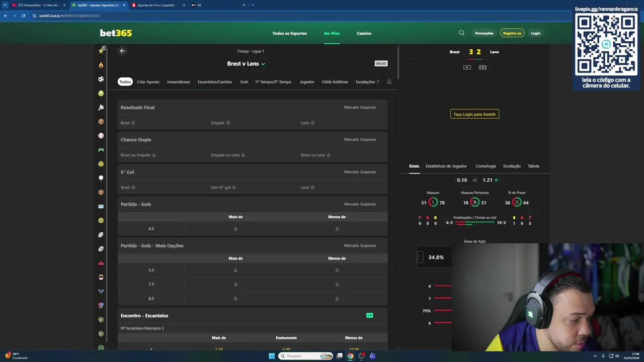The width and height of the screenshot is (644, 362).
Task: Collapse Partida - Gols - Mais Opções header
Action: pos(253,245)
